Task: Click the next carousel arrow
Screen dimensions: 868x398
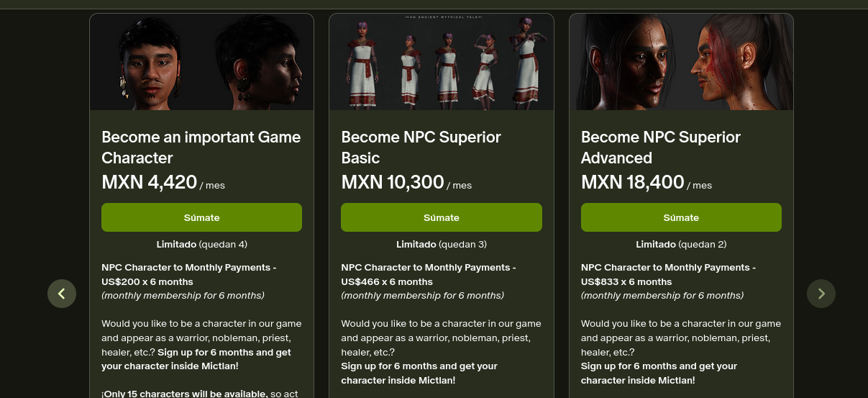Action: pyautogui.click(x=821, y=294)
